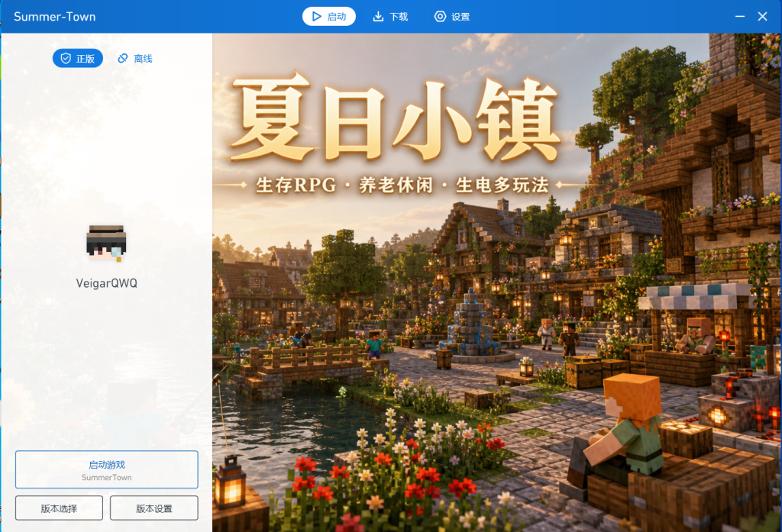Image resolution: width=782 pixels, height=532 pixels.
Task: Open the 下载 tab
Action: (x=390, y=17)
